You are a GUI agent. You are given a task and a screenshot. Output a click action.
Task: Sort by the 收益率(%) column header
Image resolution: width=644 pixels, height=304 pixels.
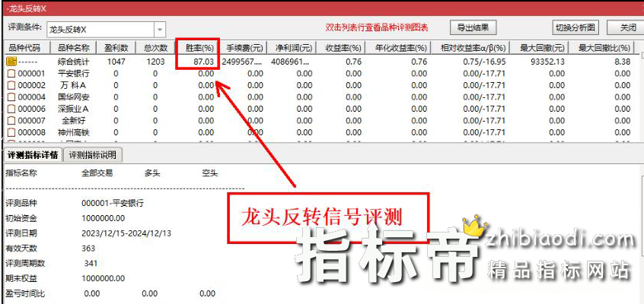tap(340, 48)
